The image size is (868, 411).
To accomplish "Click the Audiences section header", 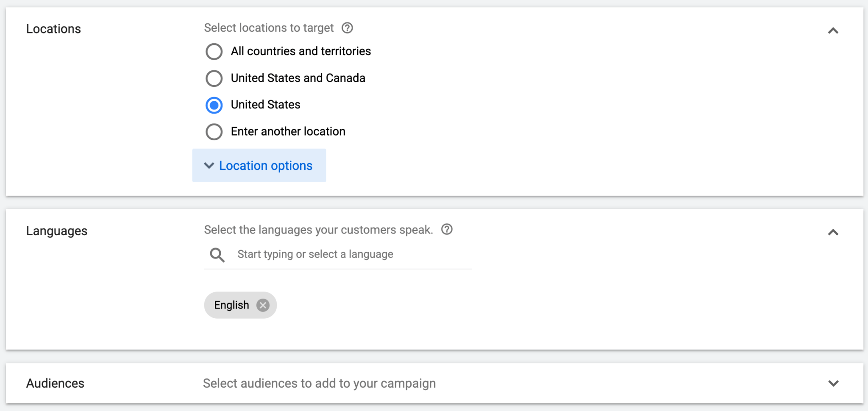I will click(55, 383).
